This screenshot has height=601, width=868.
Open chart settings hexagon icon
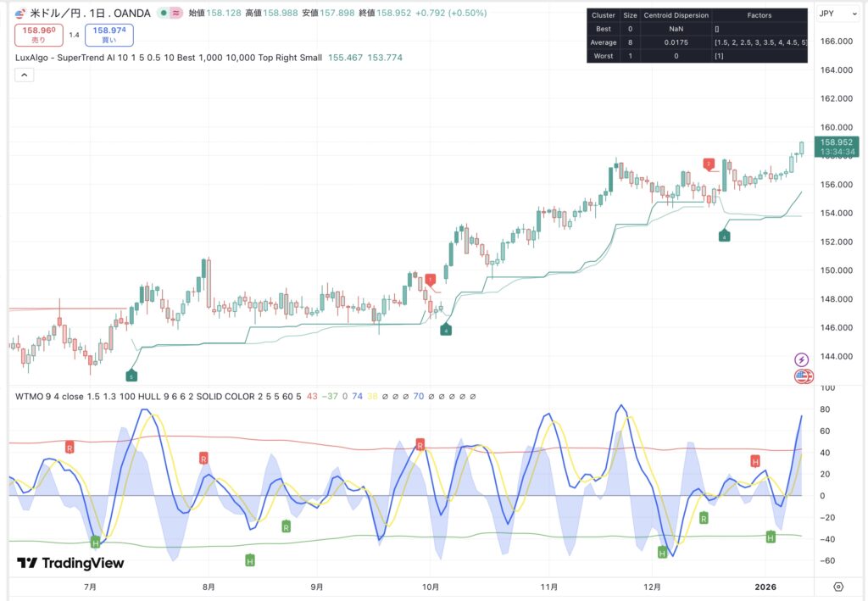(x=837, y=587)
